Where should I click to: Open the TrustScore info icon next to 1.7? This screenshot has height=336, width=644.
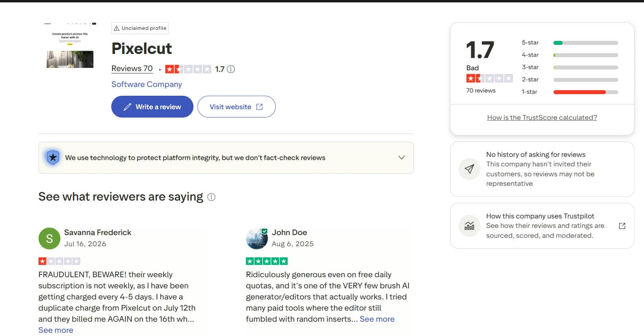(231, 69)
